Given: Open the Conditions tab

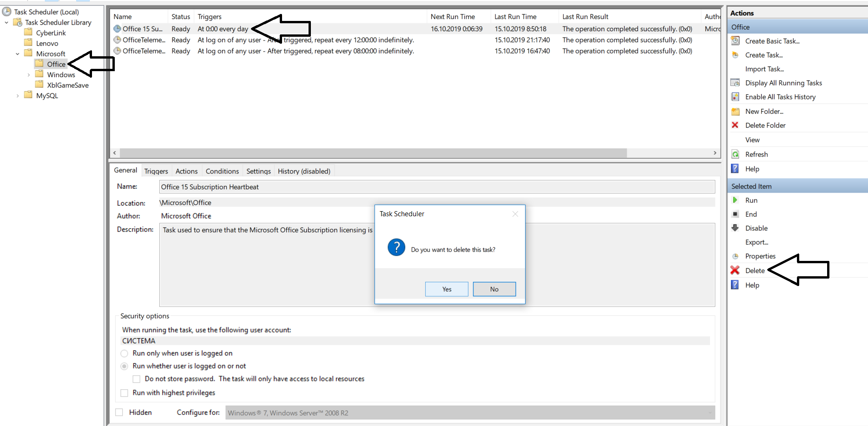Looking at the screenshot, I should [222, 171].
